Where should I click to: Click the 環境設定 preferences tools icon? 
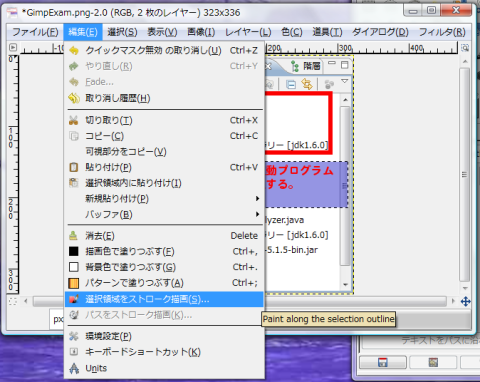pyautogui.click(x=74, y=336)
